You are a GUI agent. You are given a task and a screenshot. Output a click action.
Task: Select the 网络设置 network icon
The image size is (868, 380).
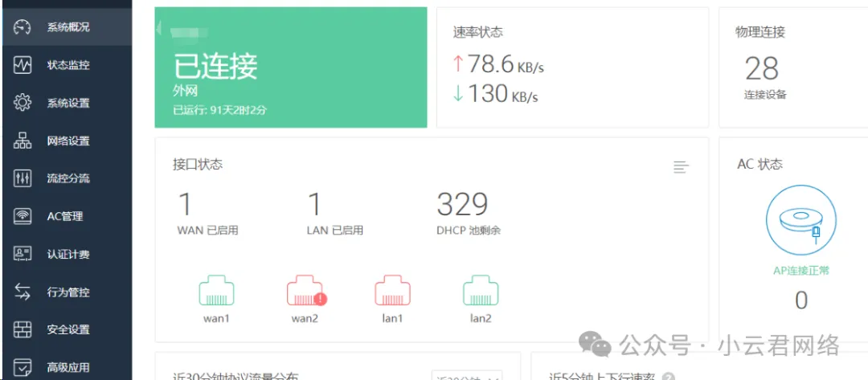click(23, 141)
